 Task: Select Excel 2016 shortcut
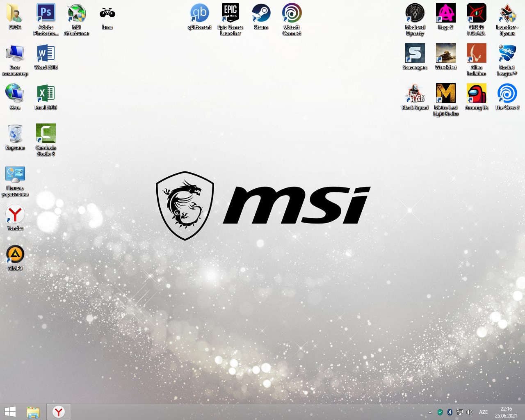46,98
